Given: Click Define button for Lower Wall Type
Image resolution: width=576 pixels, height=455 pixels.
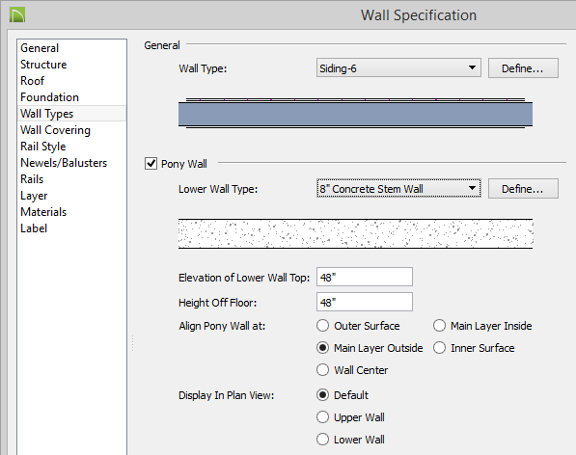Looking at the screenshot, I should pos(523,189).
